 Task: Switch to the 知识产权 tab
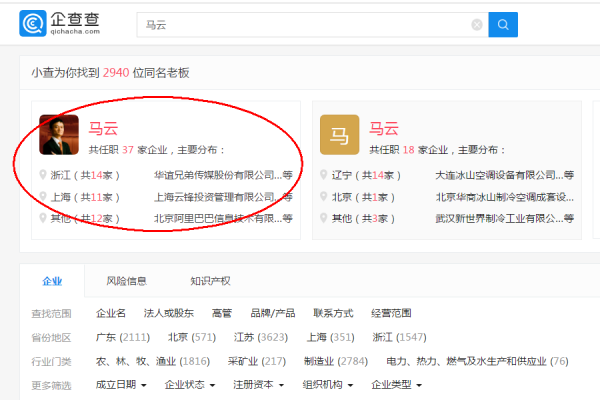point(210,281)
